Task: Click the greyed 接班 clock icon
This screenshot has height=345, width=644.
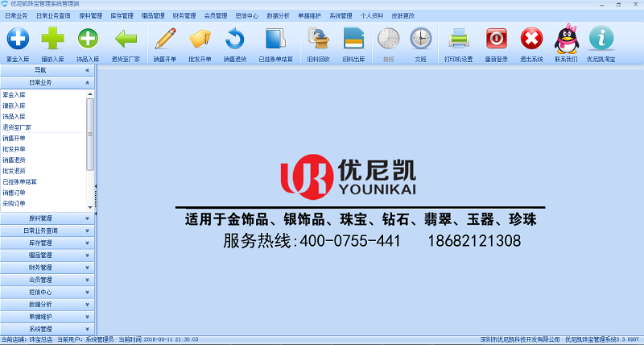Action: click(x=389, y=39)
